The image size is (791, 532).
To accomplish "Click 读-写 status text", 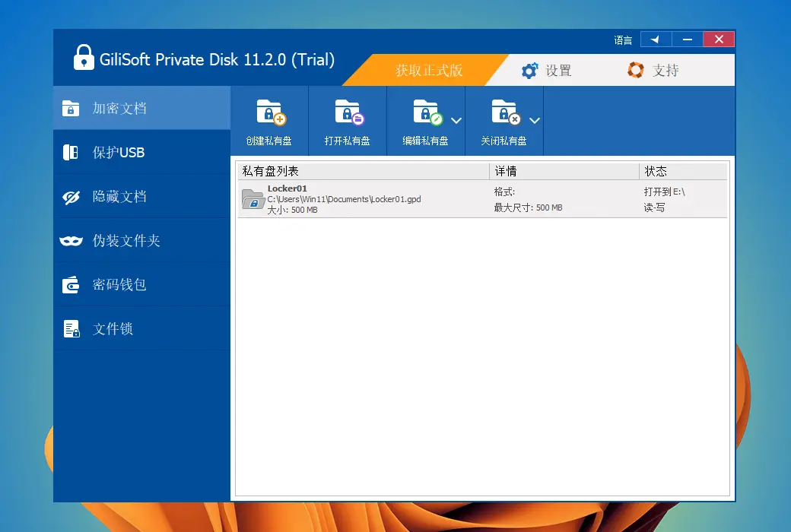I will pos(654,207).
